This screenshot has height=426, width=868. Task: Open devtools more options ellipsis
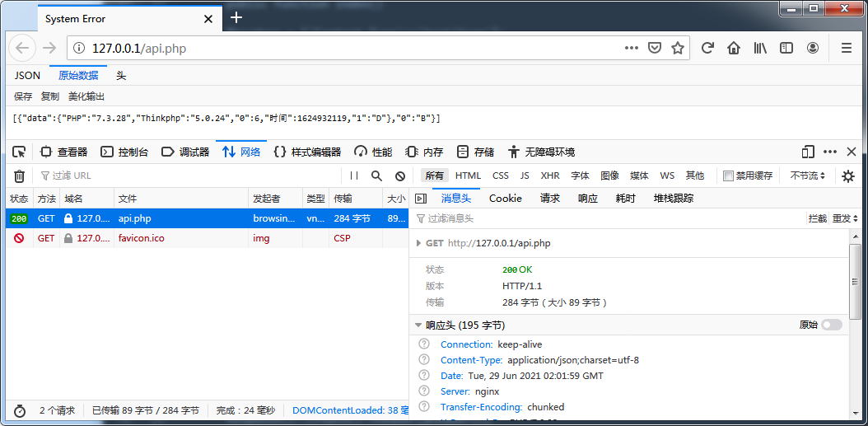(x=830, y=152)
